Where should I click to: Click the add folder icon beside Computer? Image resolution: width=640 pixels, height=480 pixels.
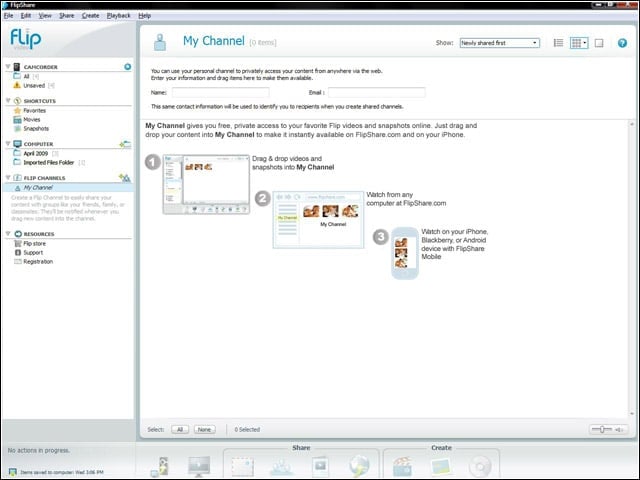[x=125, y=144]
